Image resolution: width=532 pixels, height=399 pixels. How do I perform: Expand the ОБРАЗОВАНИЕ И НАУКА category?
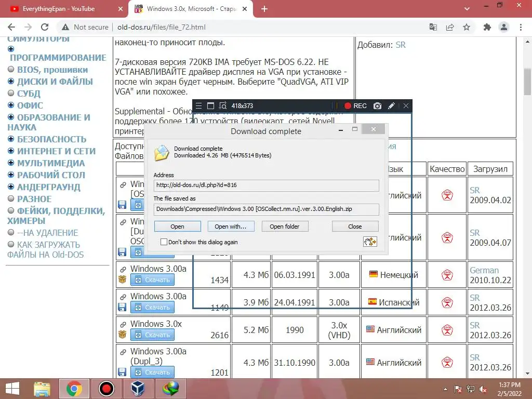(11, 117)
